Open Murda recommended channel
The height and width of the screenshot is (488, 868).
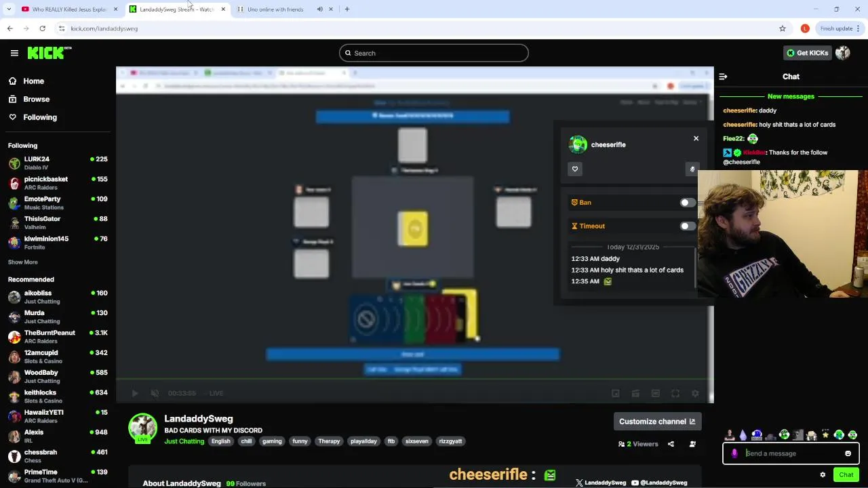(x=58, y=317)
